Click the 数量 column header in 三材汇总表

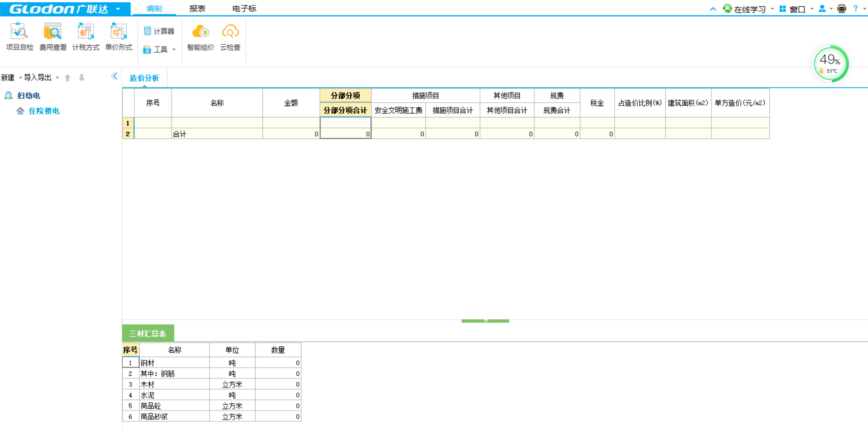pos(278,350)
